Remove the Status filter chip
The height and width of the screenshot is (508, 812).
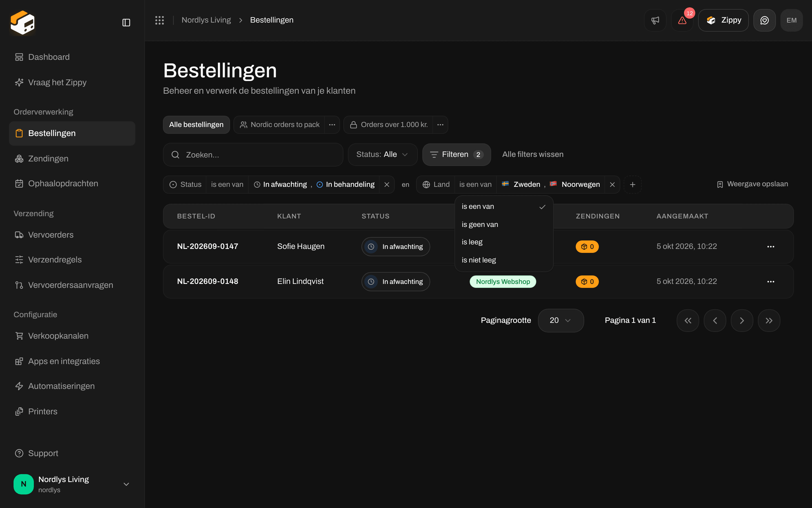[x=387, y=185]
